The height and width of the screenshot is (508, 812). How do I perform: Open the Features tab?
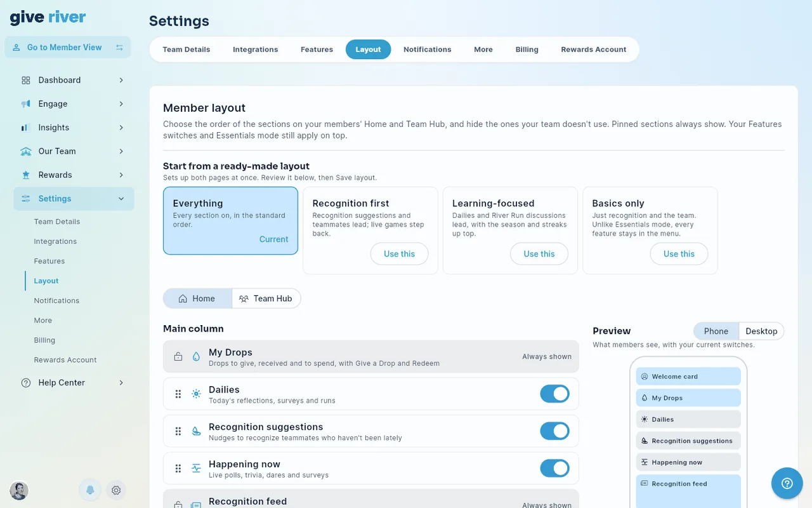coord(317,50)
